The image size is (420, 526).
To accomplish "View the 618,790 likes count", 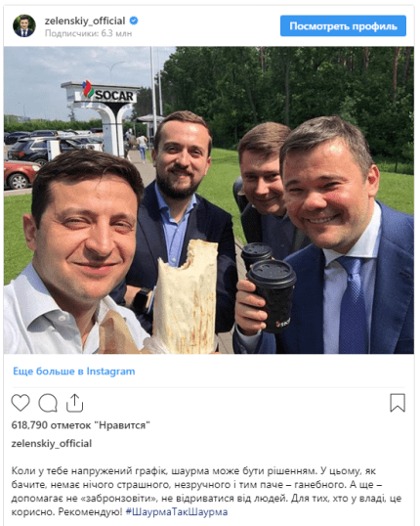I will click(80, 425).
